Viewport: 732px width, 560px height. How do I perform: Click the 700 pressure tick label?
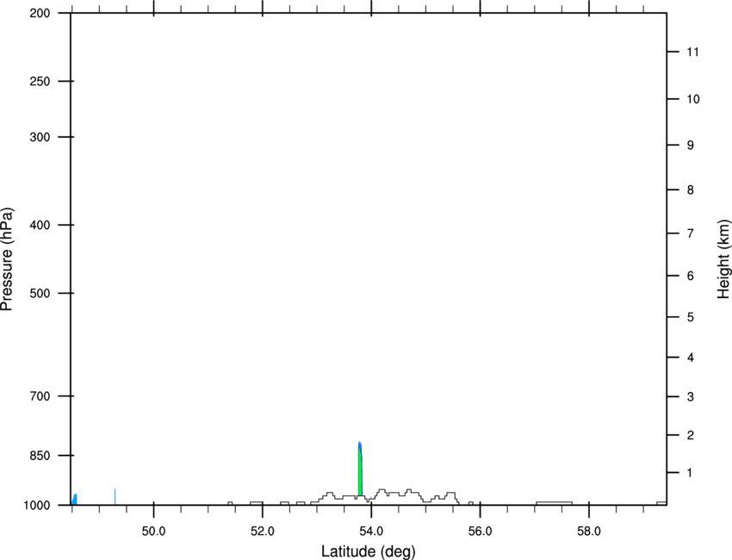point(40,395)
